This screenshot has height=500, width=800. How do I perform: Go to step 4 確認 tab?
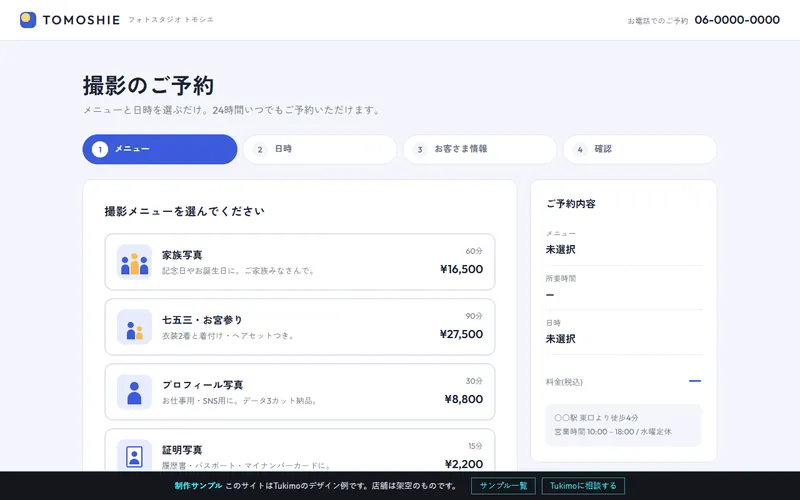640,149
